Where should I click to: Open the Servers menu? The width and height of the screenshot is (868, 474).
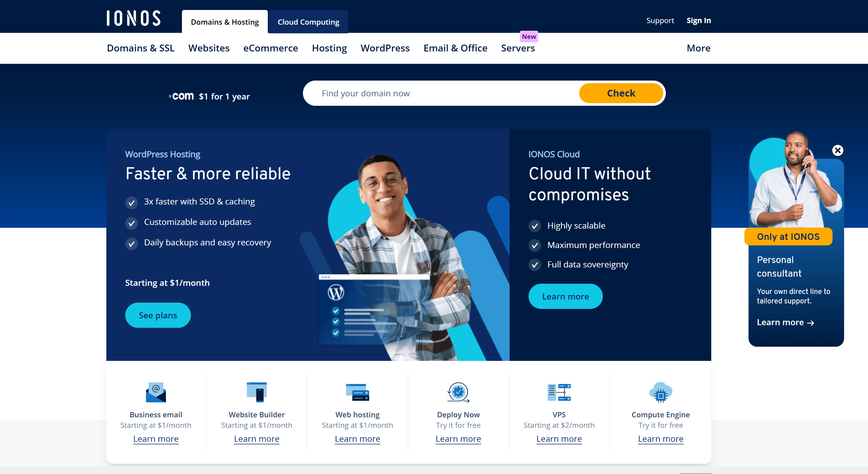(518, 48)
